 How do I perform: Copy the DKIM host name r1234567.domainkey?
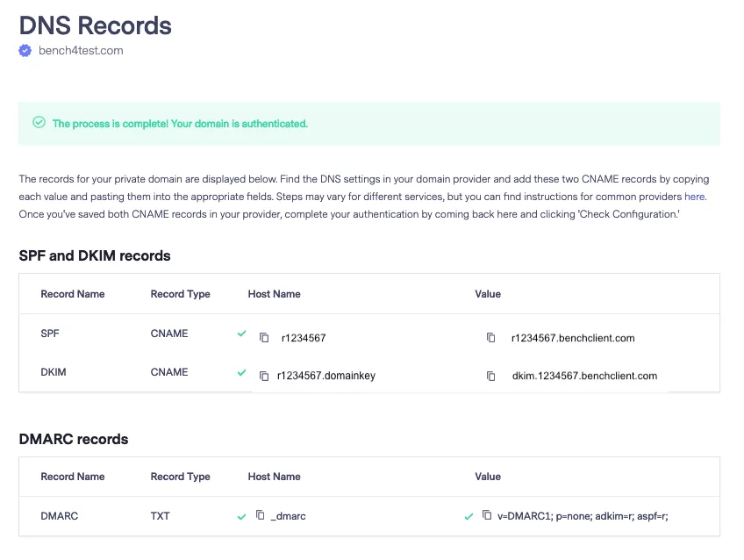coord(263,377)
